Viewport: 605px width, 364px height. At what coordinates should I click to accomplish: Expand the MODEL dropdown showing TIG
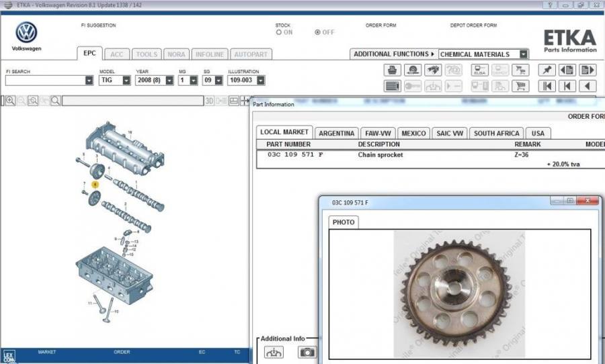pos(125,80)
